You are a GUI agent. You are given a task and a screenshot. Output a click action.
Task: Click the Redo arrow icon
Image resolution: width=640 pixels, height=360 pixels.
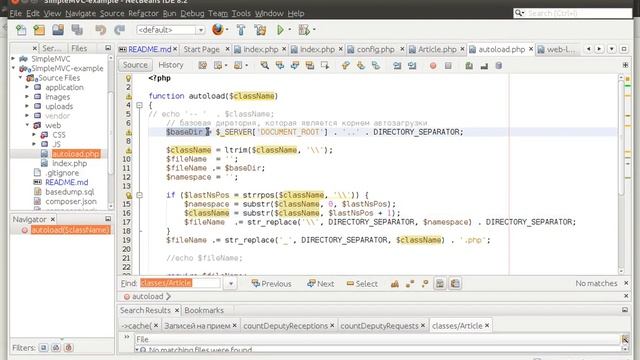[119, 30]
